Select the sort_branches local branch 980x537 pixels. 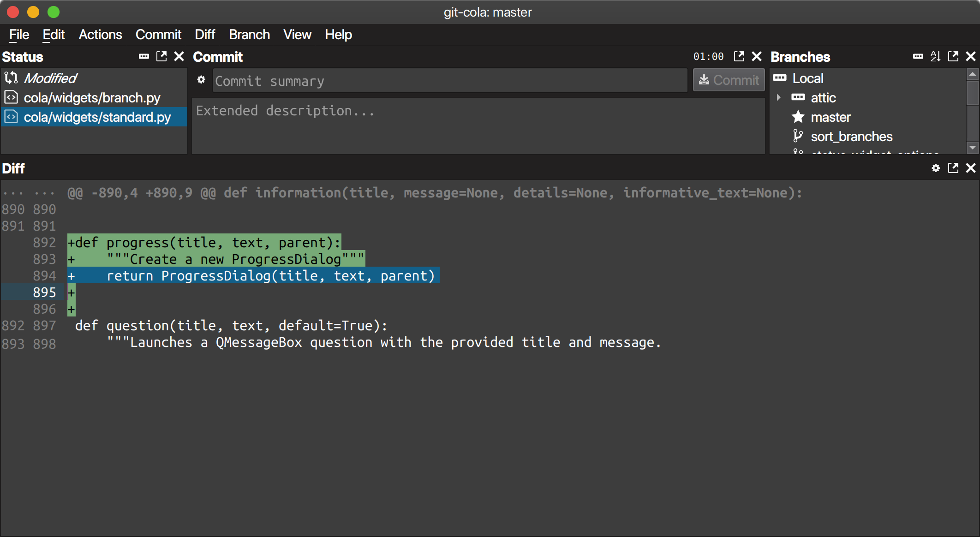click(x=852, y=136)
